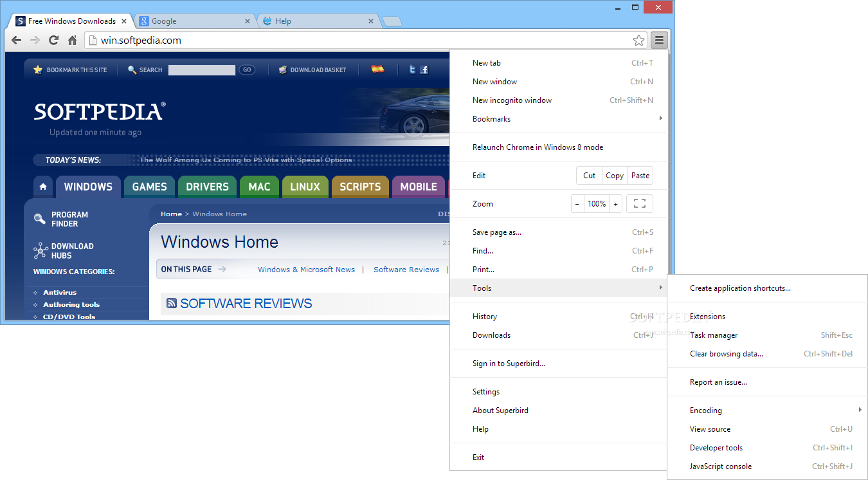The width and height of the screenshot is (868, 480).
Task: Select New incognito window
Action: point(559,100)
